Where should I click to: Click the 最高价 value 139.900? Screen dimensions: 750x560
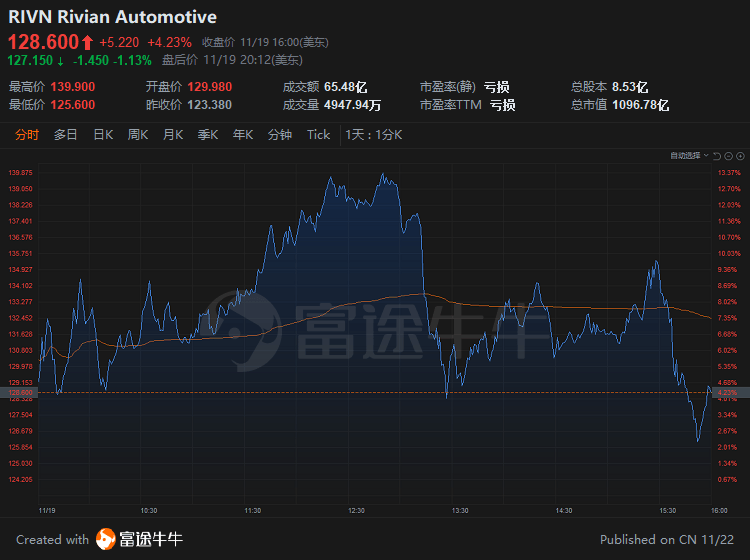73,87
